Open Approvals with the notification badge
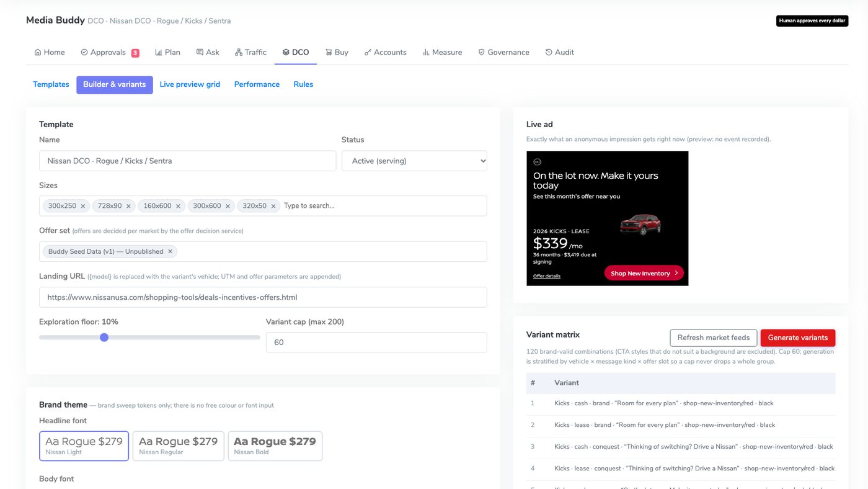This screenshot has width=868, height=489. [x=110, y=52]
